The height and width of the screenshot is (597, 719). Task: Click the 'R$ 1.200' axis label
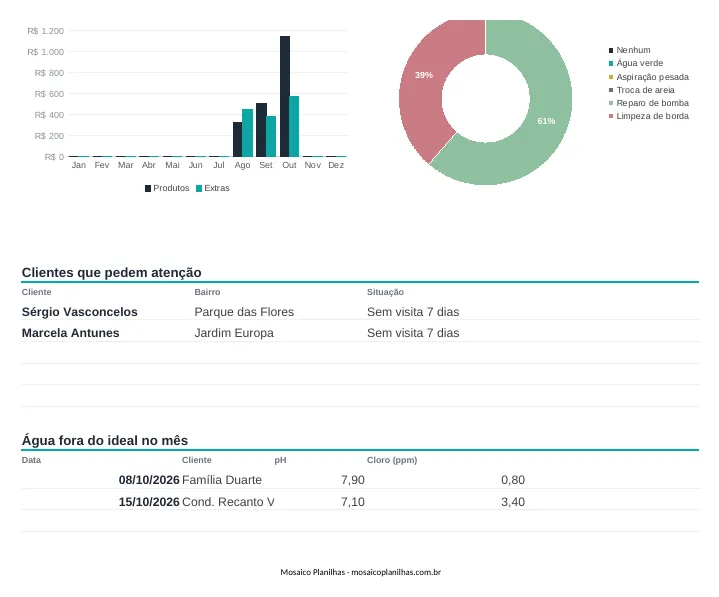(x=45, y=31)
